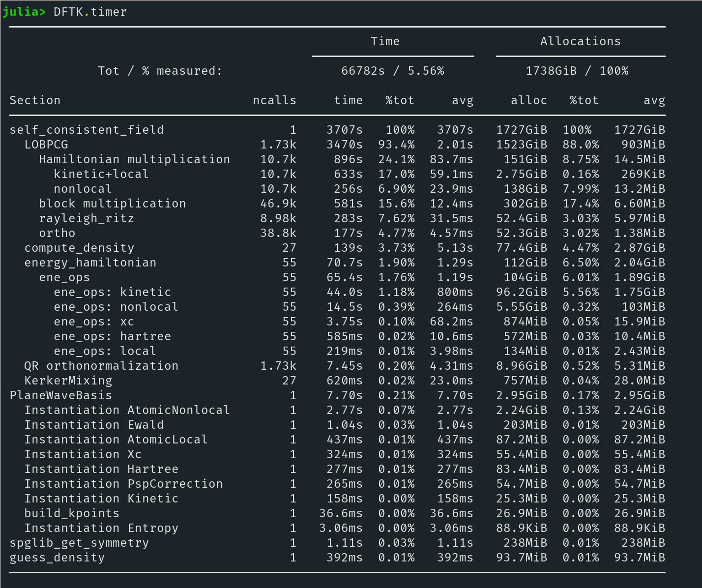Click the KerkerMixing row label
The height and width of the screenshot is (588, 702).
pos(68,381)
